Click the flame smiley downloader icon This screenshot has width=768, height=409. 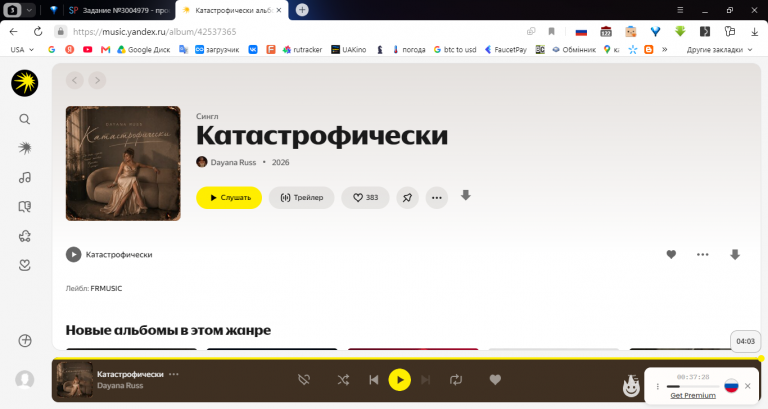(631, 386)
